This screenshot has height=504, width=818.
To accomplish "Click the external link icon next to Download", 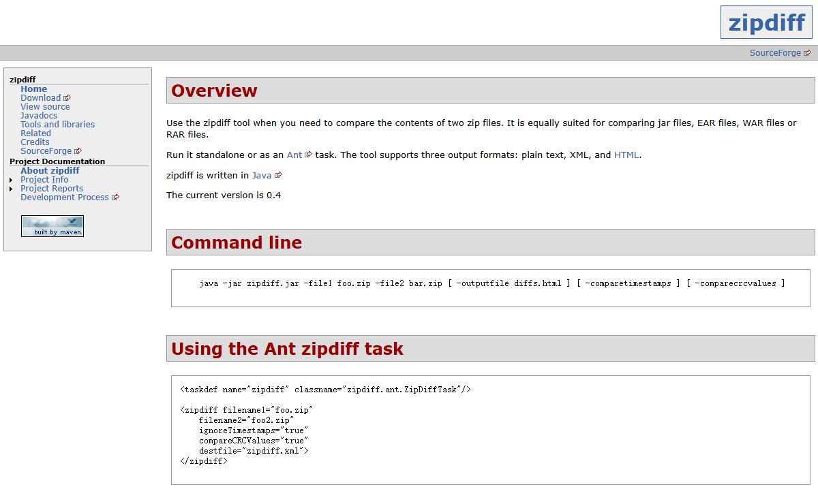I will pos(67,98).
